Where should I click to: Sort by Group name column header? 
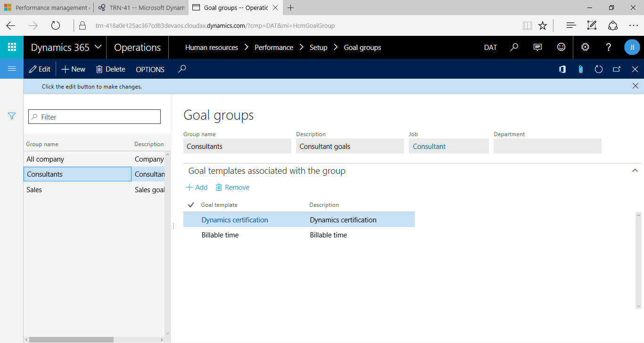coord(42,144)
